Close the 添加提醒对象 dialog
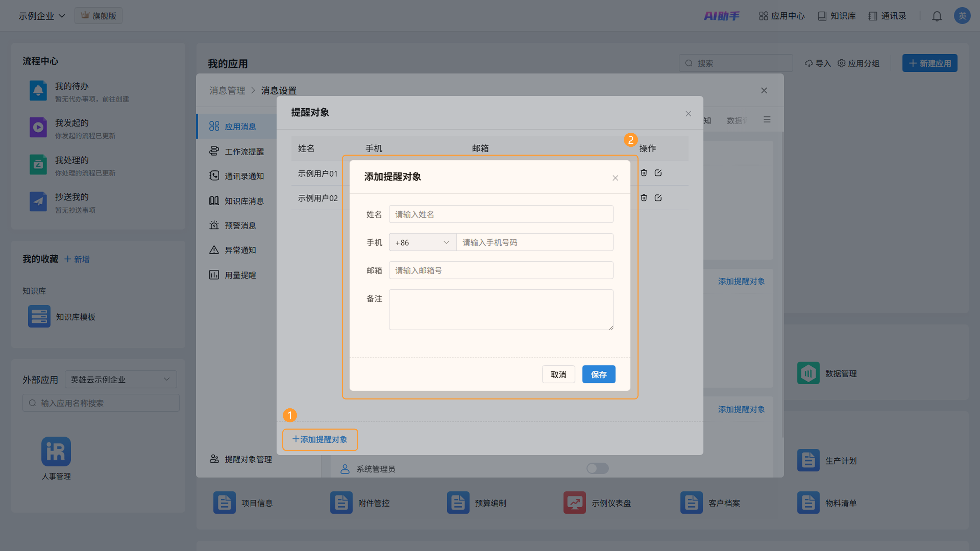Viewport: 980px width, 551px height. [615, 178]
